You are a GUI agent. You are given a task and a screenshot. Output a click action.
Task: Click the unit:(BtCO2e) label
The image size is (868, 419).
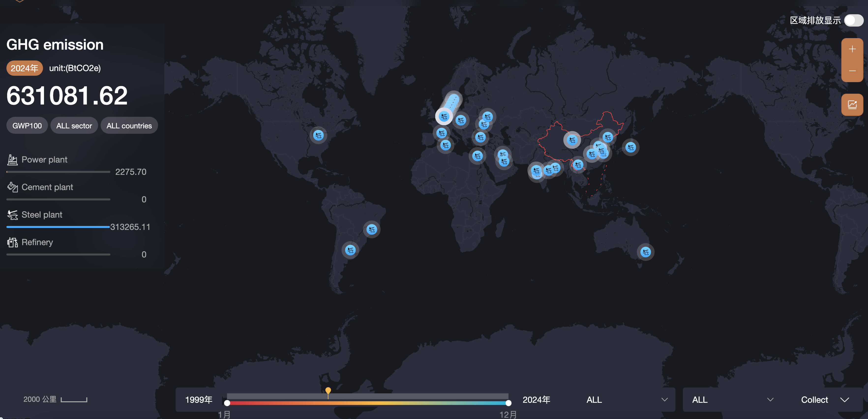coord(75,68)
